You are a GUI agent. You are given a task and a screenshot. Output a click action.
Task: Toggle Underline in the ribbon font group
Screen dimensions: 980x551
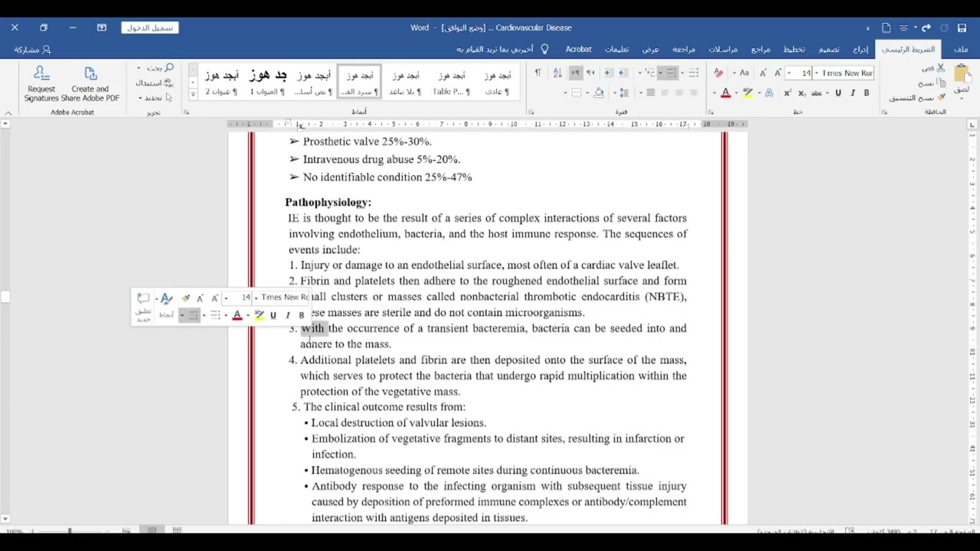[838, 93]
